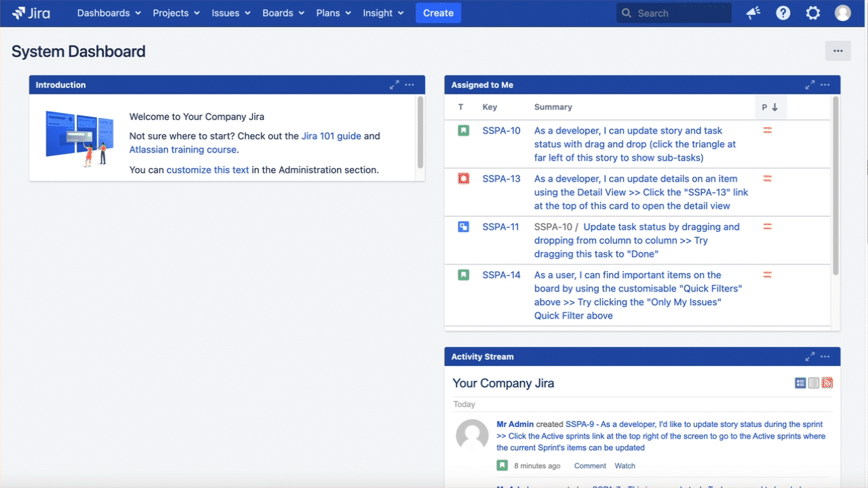The image size is (868, 488).
Task: Open the Dashboards dropdown menu
Action: [109, 13]
